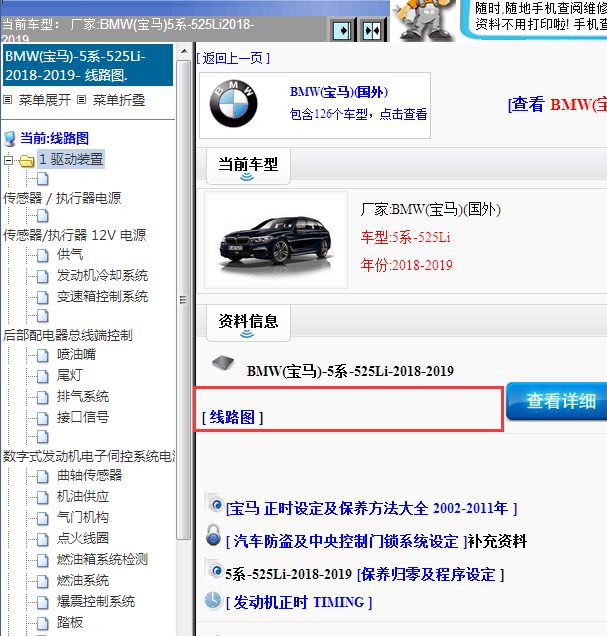Click the page icon beside 接口信号
This screenshot has width=607, height=636.
[43, 418]
